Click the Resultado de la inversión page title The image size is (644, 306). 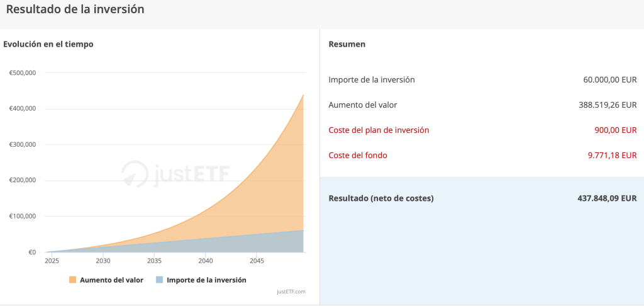coord(75,9)
